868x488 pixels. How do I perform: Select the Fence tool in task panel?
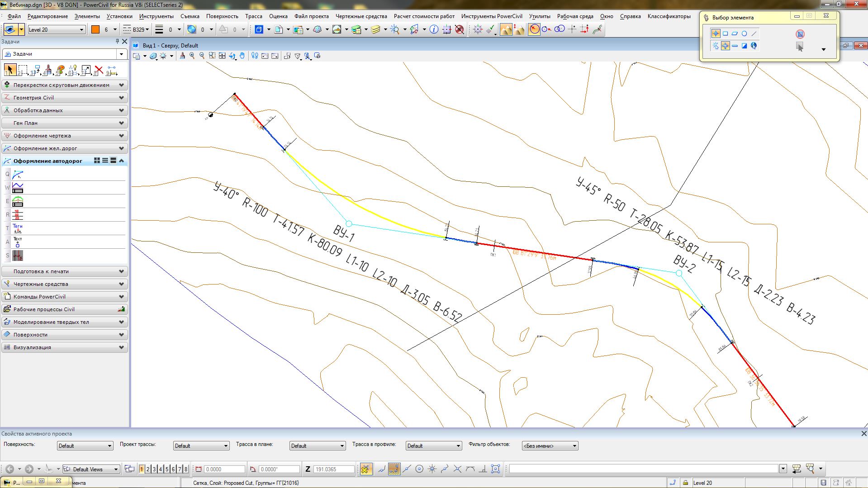click(x=22, y=70)
